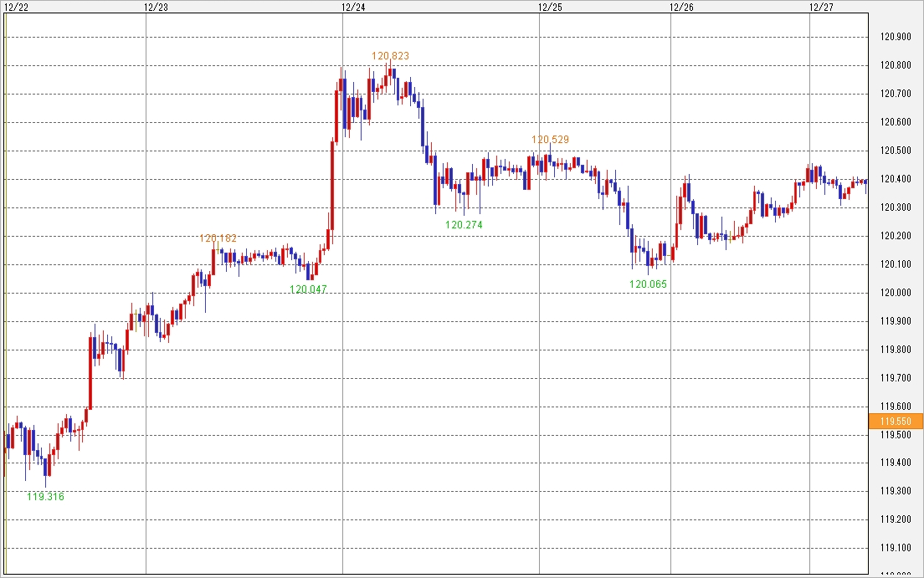Click the 120.300 price axis label

[896, 207]
